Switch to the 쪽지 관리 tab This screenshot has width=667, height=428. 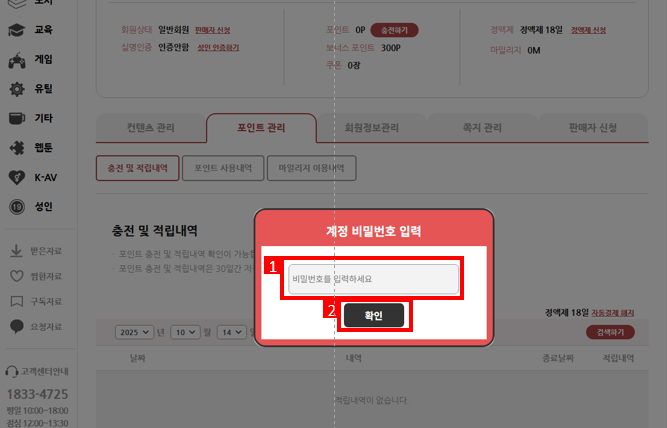[478, 128]
